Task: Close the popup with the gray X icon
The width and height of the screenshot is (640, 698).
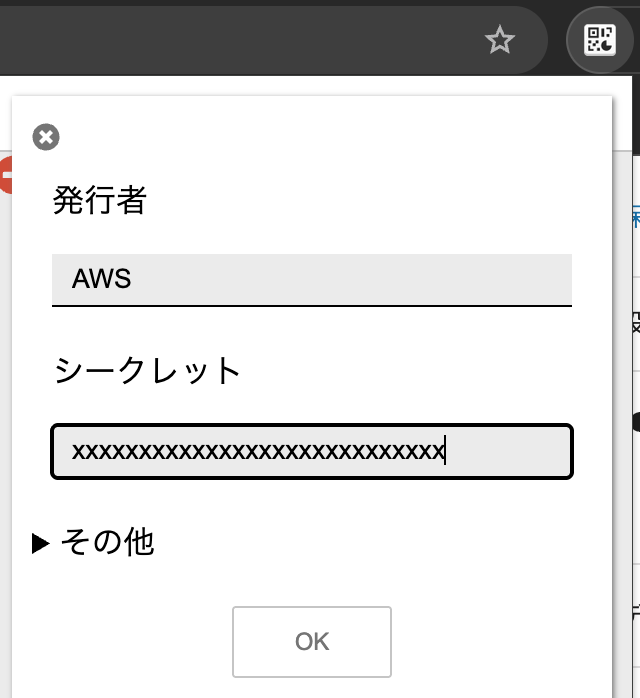Action: (x=46, y=137)
